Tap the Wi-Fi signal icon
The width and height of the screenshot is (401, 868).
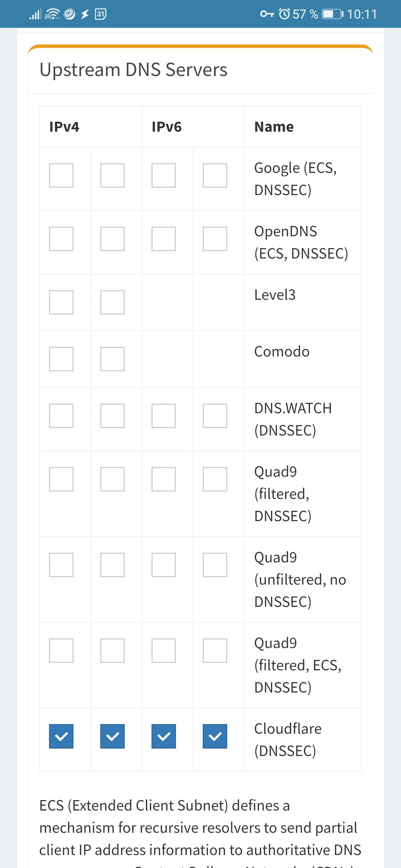(52, 14)
